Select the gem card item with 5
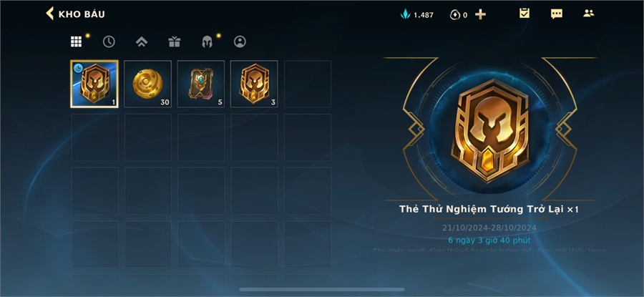The height and width of the screenshot is (297, 644). [x=201, y=84]
